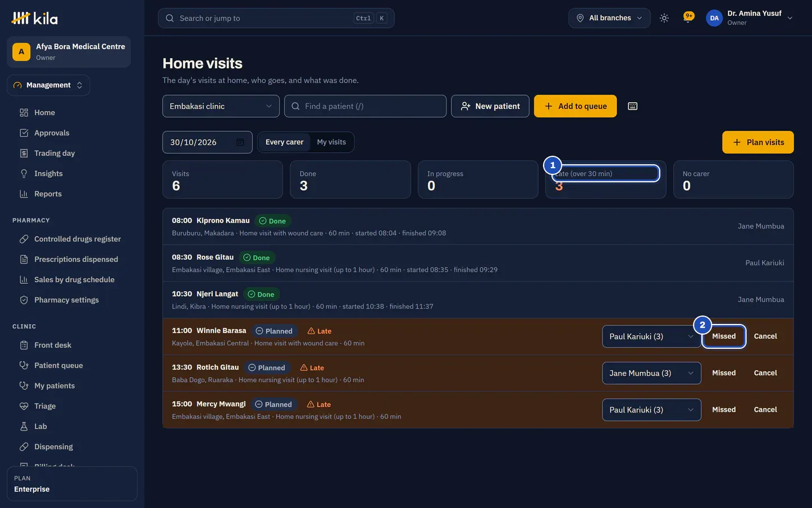Switch to My visits view
Screen dimensions: 812x508
tap(332, 142)
